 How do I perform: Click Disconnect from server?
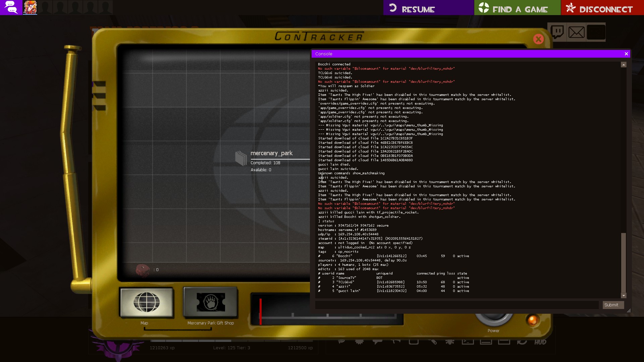coord(602,8)
